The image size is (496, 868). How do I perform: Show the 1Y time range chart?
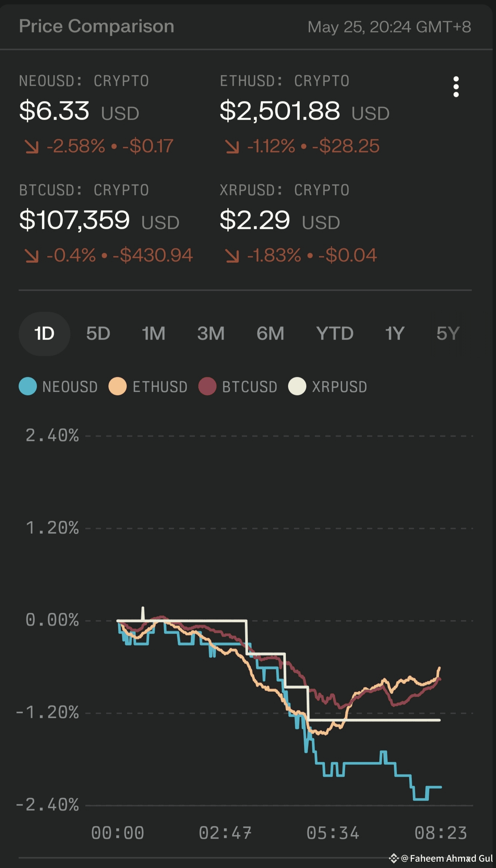(395, 334)
